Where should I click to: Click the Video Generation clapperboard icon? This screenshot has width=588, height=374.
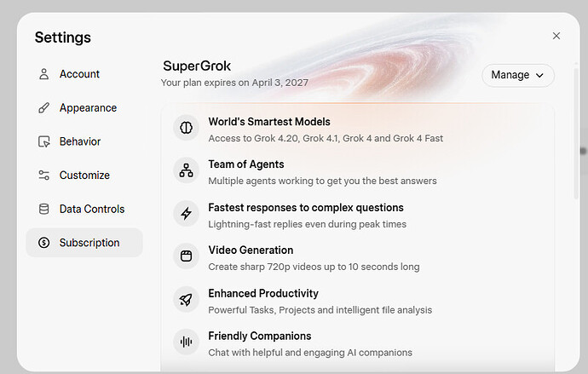point(186,256)
